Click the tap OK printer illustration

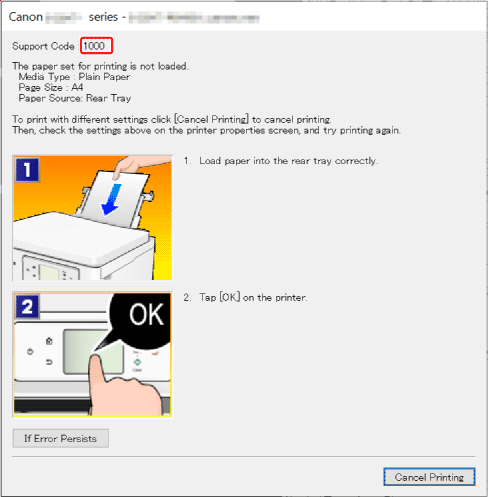92,354
